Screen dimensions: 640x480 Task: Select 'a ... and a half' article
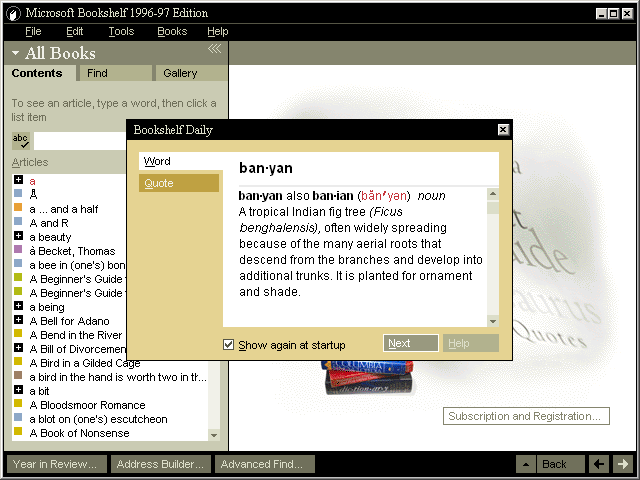tap(64, 209)
